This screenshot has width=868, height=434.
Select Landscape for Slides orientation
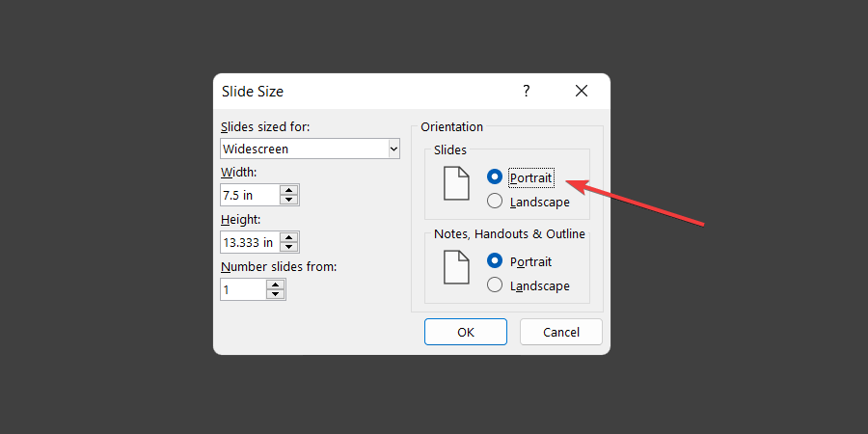point(495,202)
